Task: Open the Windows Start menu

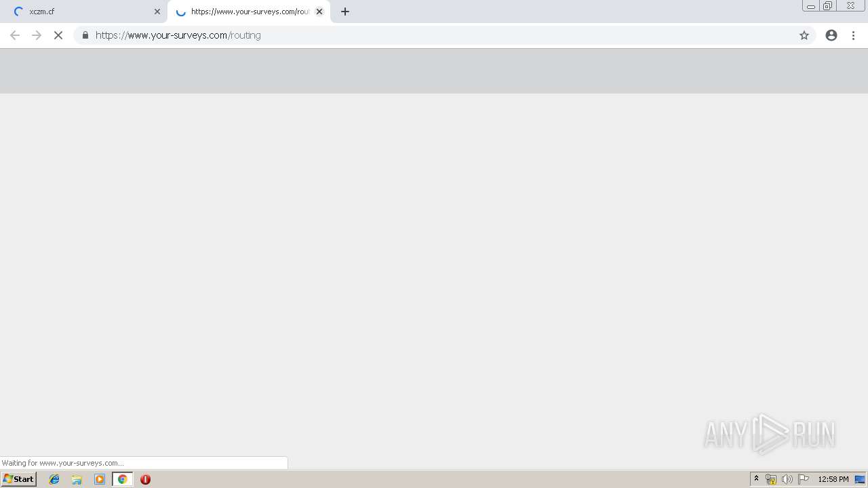Action: coord(19,479)
